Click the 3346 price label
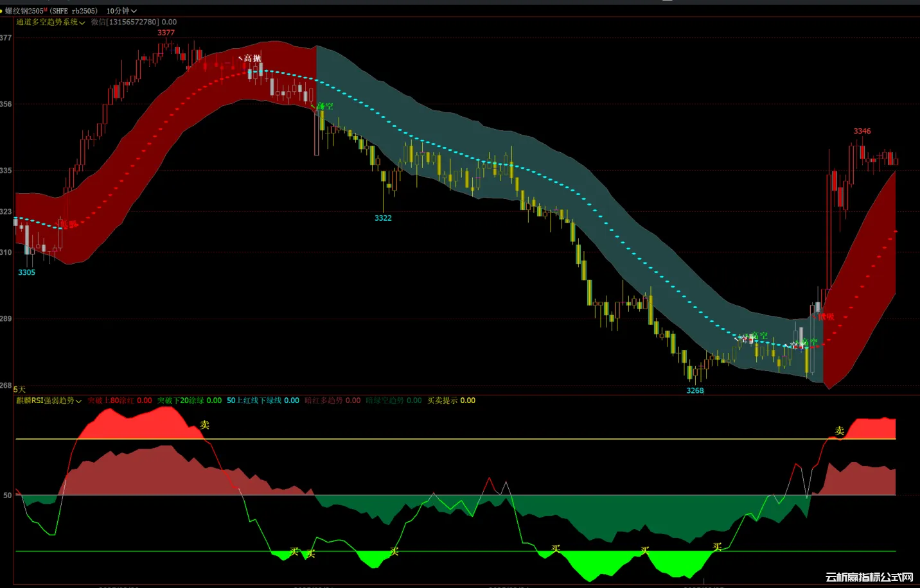The image size is (920, 588). 862,131
